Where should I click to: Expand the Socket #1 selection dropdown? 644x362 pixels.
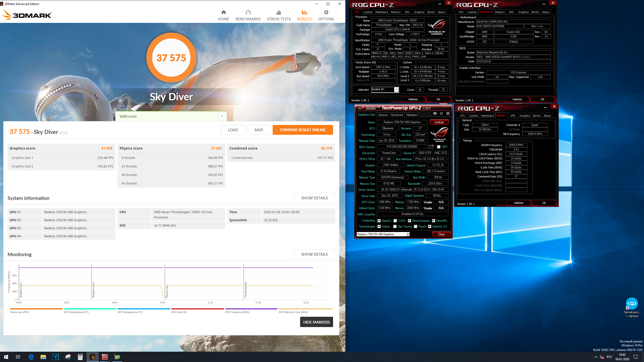pyautogui.click(x=396, y=90)
